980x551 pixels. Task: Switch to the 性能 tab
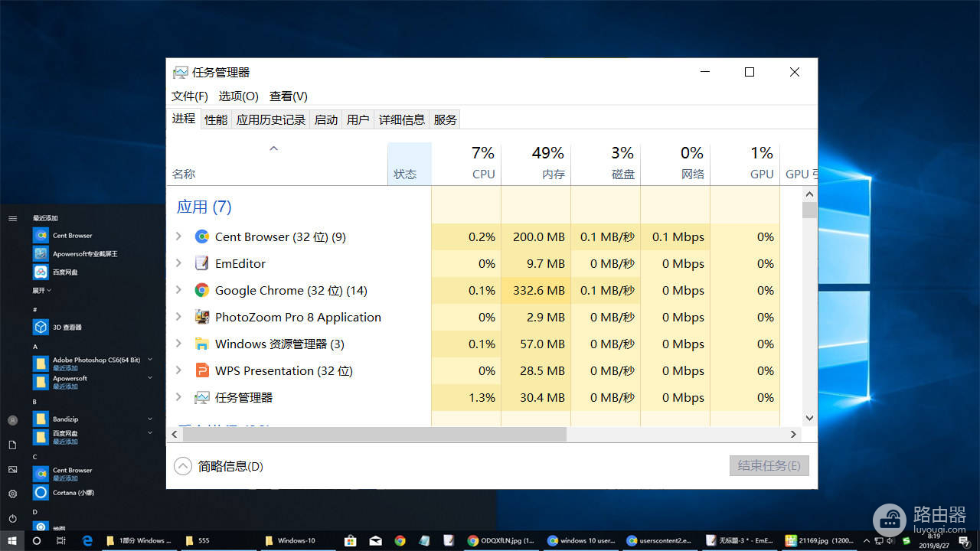216,119
